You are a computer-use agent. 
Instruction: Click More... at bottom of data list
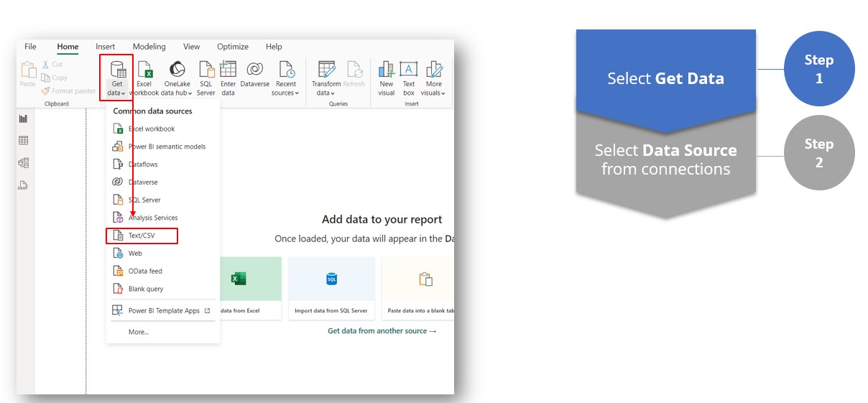pyautogui.click(x=139, y=332)
